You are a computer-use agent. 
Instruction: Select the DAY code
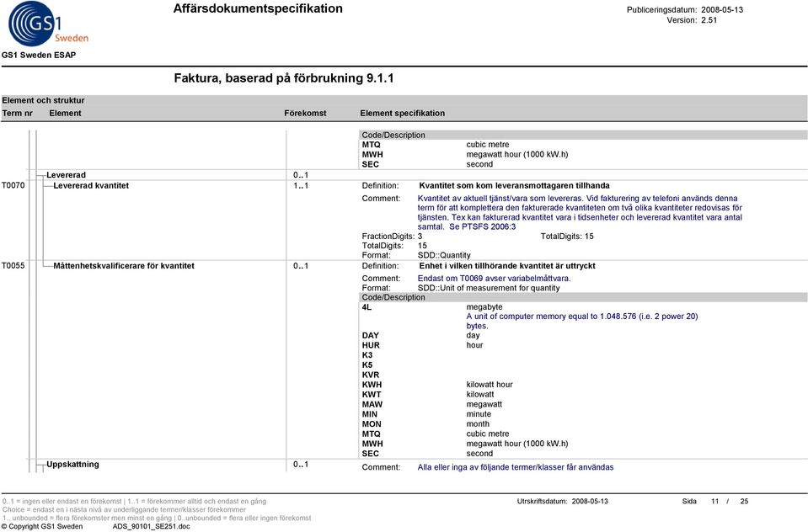click(x=371, y=335)
